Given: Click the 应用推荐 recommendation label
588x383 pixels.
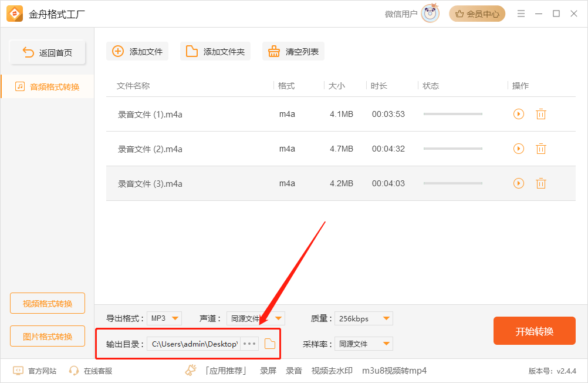Looking at the screenshot, I should coord(226,371).
